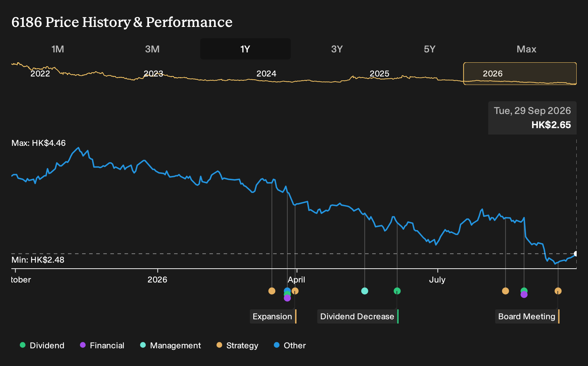The height and width of the screenshot is (366, 588).
Task: Click the 2026 x-axis label
Action: 157,280
